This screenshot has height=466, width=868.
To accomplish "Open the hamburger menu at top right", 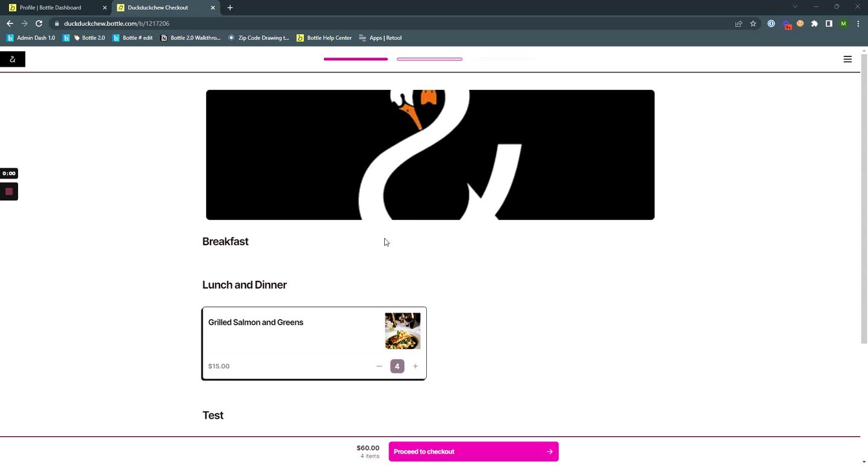I will point(847,60).
